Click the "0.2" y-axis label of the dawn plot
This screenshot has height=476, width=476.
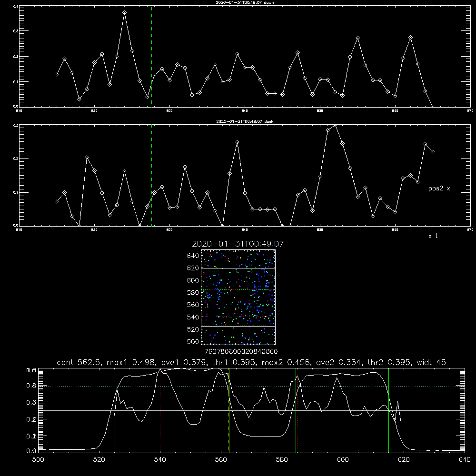click(16, 57)
